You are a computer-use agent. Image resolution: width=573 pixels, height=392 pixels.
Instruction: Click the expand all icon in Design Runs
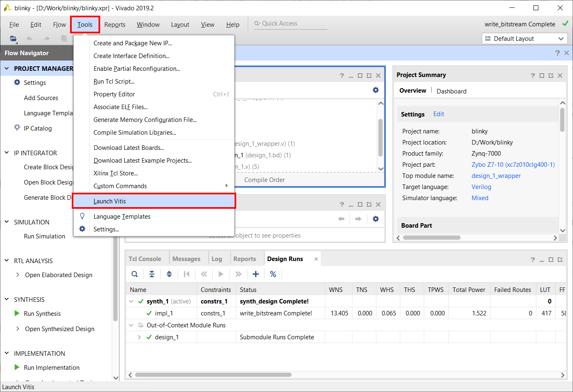[x=169, y=274]
